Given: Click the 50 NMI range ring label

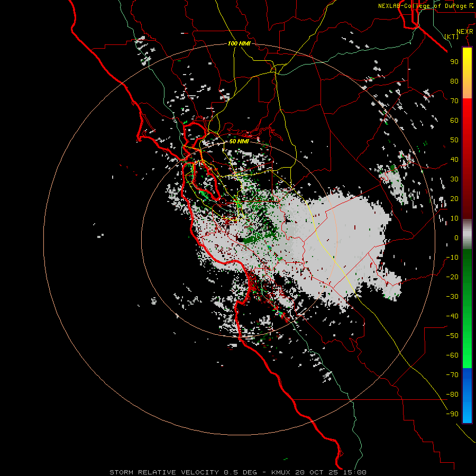Looking at the screenshot, I should point(239,141).
